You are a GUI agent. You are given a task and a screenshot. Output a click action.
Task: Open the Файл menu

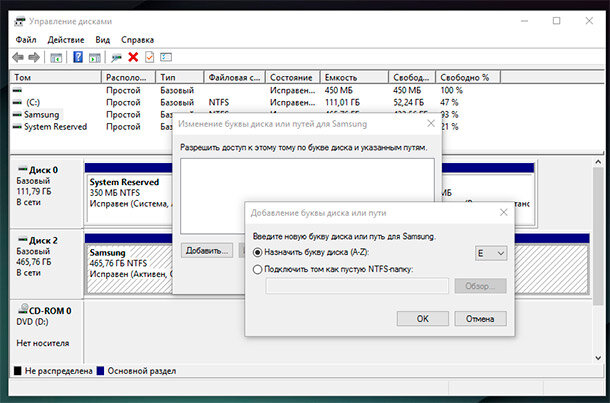[x=26, y=40]
